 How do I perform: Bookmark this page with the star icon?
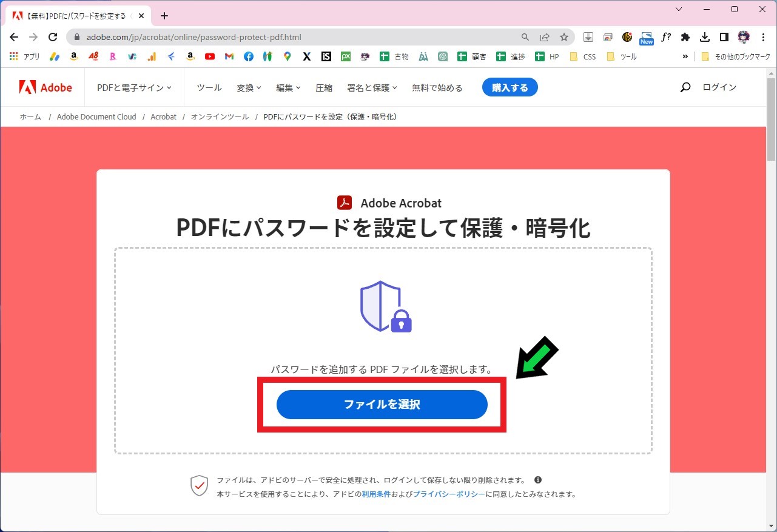563,37
